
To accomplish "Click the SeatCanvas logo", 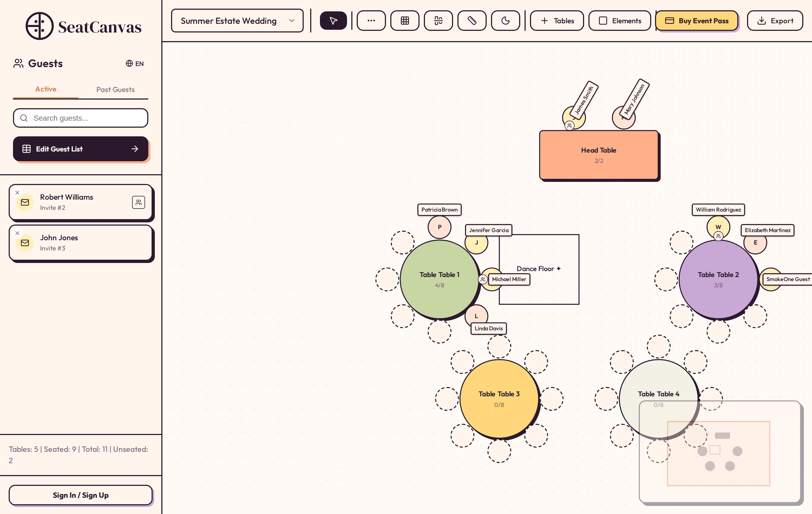I will click(x=83, y=26).
